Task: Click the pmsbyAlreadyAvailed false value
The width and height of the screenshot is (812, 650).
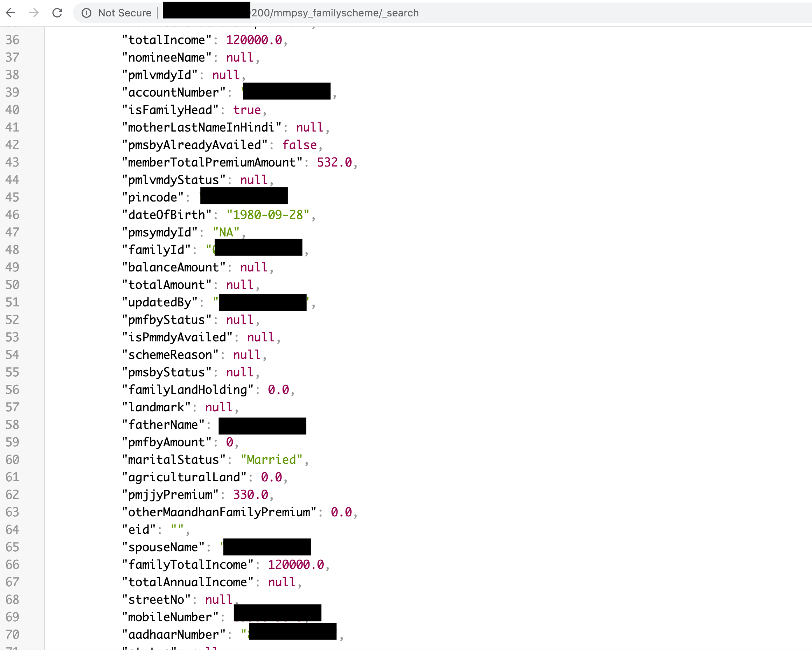Action: [299, 145]
